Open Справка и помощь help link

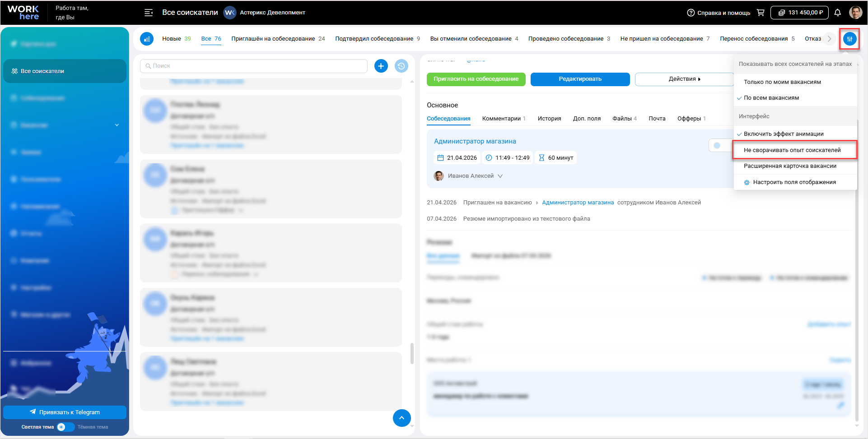(x=719, y=13)
